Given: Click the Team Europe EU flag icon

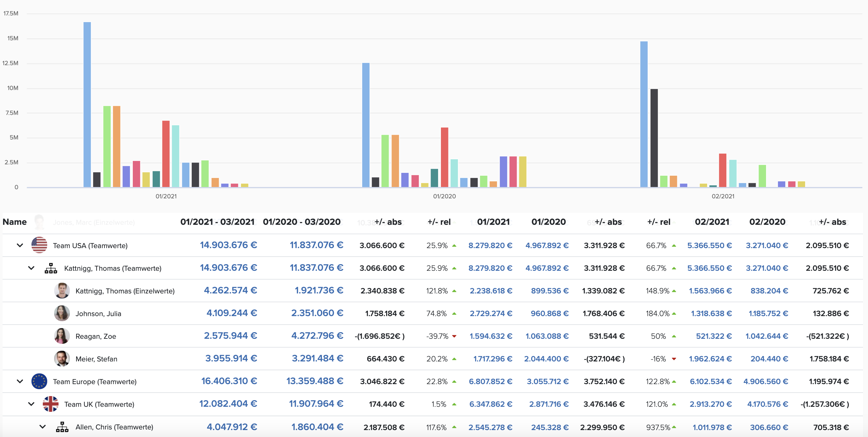Looking at the screenshot, I should coord(39,381).
